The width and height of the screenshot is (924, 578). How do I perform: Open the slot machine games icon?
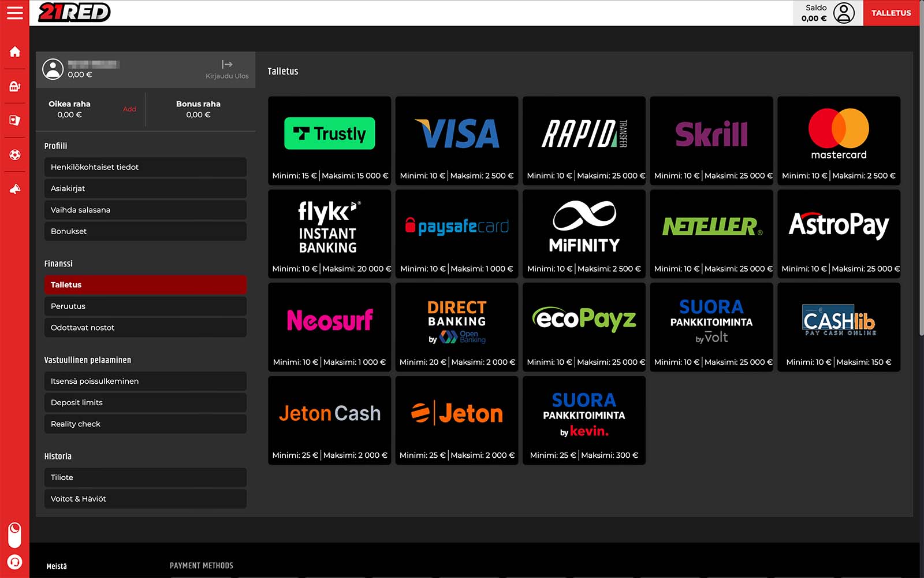[14, 87]
